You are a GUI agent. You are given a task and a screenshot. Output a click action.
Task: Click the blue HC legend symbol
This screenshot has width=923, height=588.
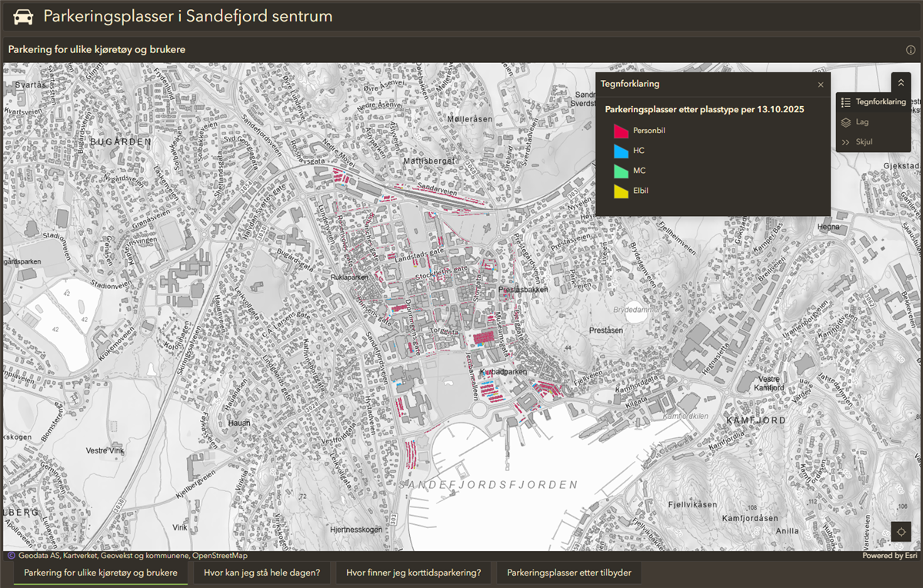coord(621,151)
